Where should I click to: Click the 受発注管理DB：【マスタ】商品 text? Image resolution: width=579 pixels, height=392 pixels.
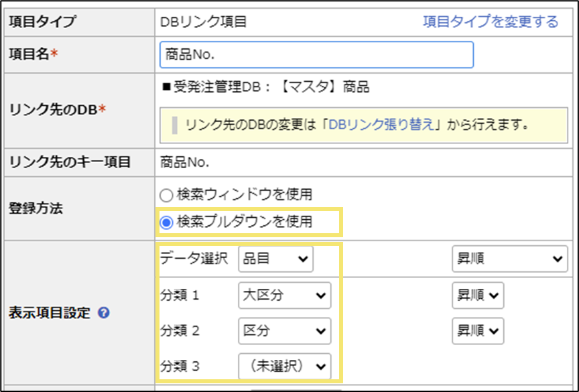[265, 87]
